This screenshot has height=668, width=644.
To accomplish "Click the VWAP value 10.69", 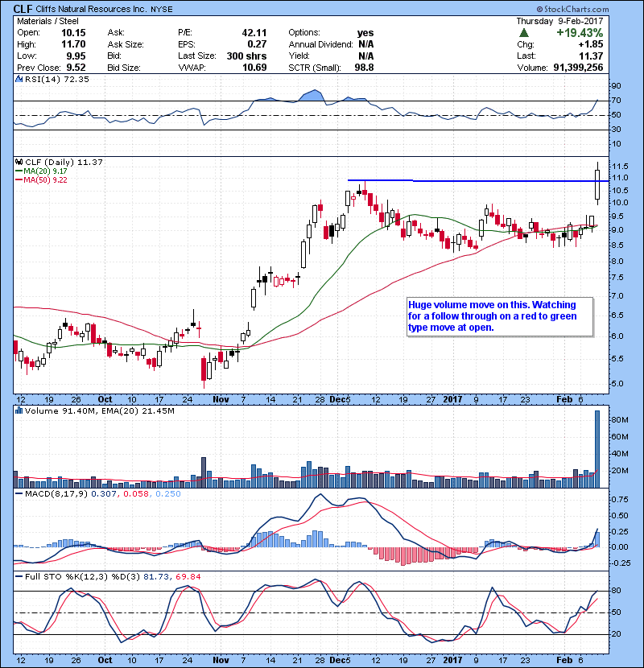I will [x=254, y=68].
